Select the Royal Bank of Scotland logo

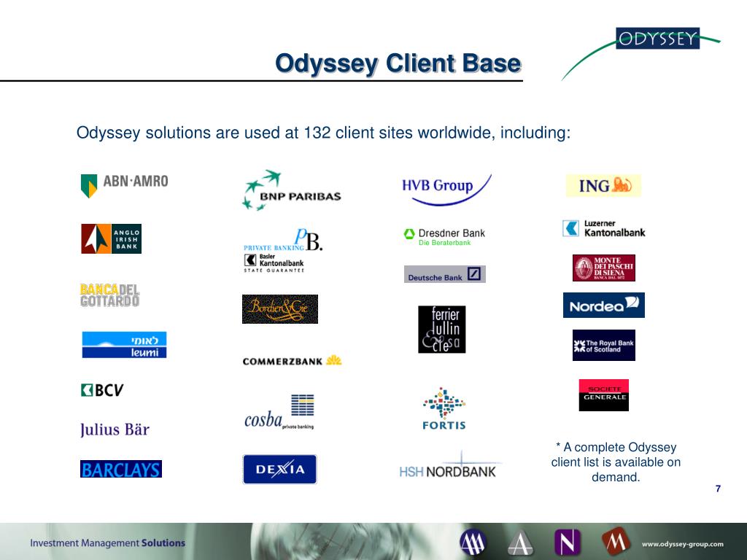(603, 345)
